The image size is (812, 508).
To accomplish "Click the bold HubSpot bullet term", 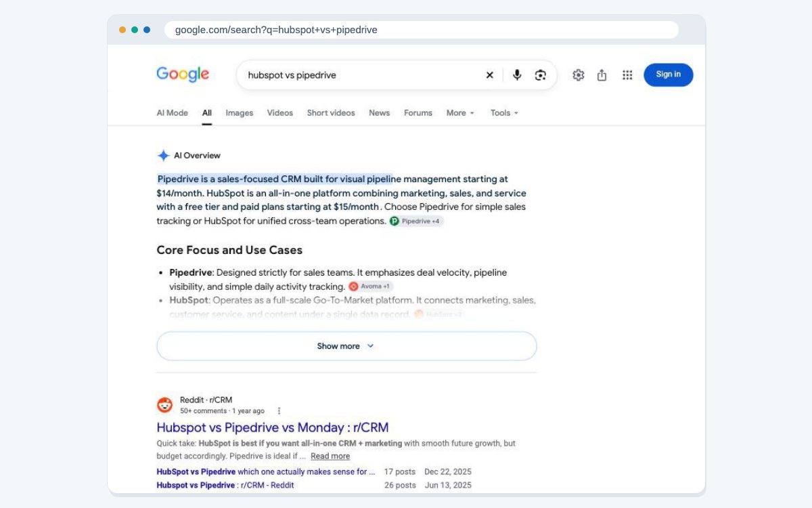I will [x=189, y=300].
